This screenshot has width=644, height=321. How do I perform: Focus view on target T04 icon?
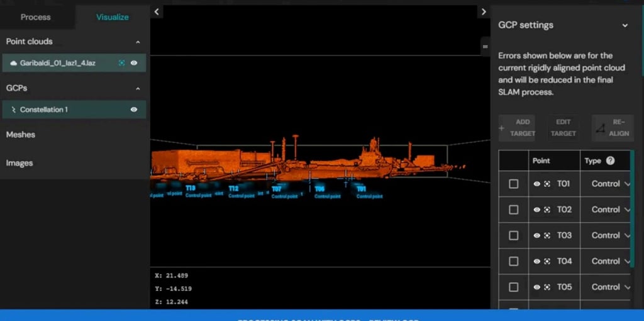tap(547, 261)
